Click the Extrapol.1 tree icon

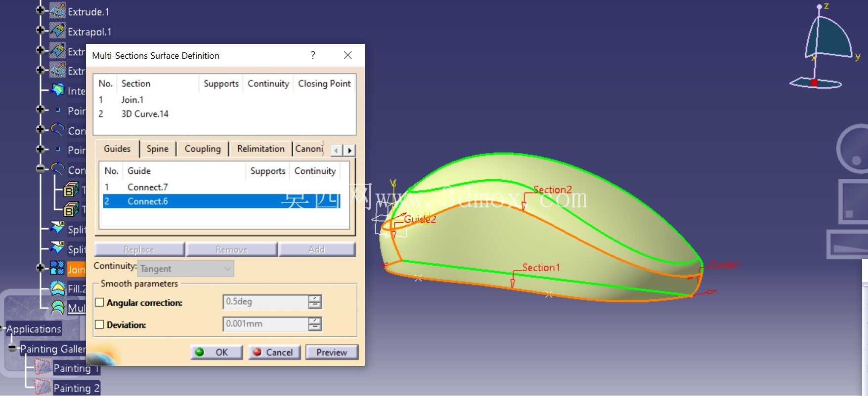click(57, 31)
